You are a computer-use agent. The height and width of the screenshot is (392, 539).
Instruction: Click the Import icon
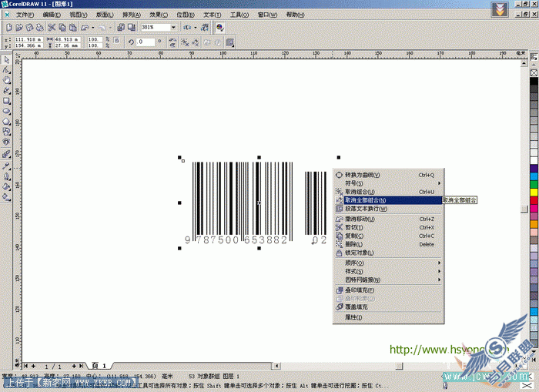121,27
